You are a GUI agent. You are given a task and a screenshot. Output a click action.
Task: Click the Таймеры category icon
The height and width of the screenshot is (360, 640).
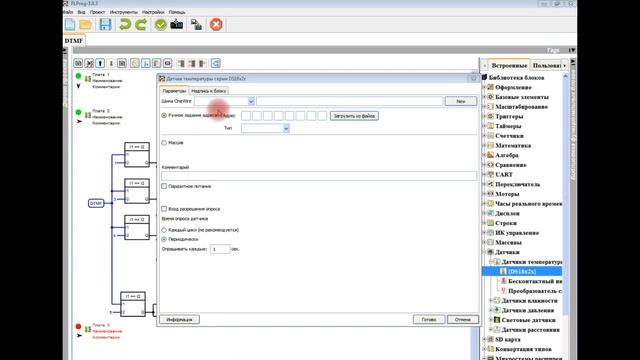[491, 126]
